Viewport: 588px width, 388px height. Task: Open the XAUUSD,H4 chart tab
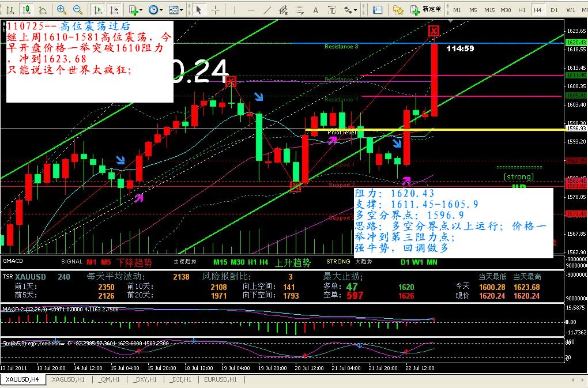[x=22, y=379]
